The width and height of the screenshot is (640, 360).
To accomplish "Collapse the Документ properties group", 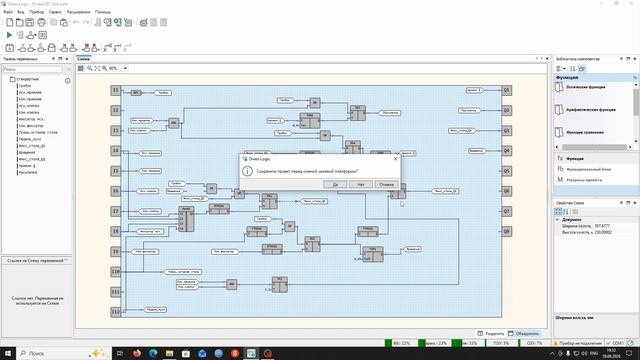I will coord(558,220).
